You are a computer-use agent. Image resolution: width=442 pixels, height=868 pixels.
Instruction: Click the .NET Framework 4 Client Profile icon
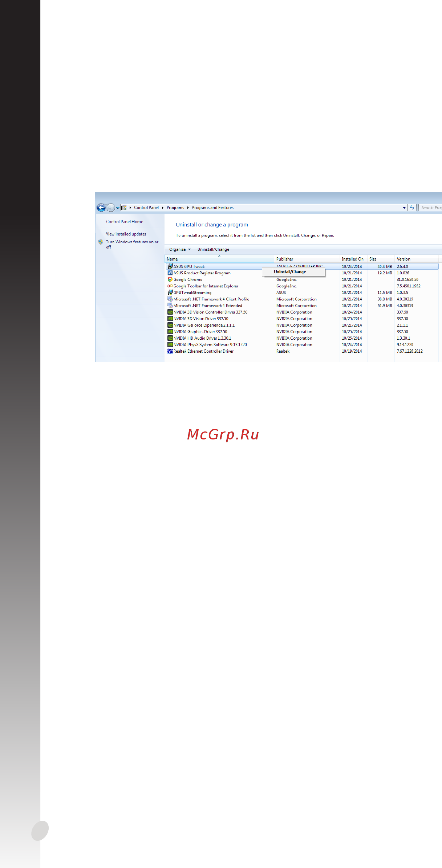point(170,299)
